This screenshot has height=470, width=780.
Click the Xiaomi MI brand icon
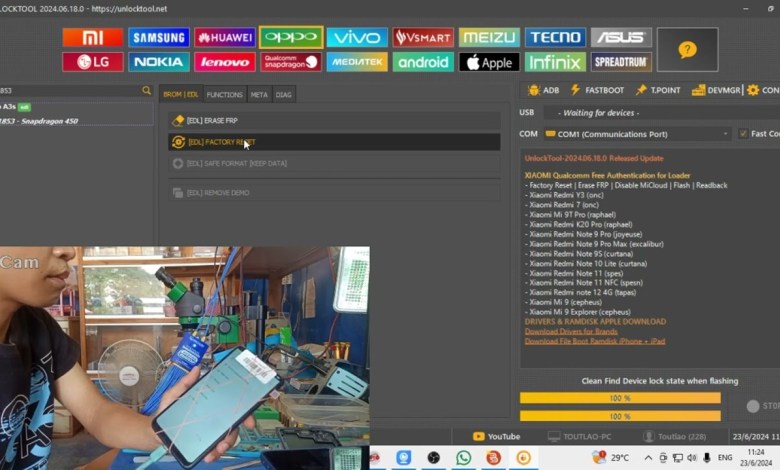coord(92,37)
